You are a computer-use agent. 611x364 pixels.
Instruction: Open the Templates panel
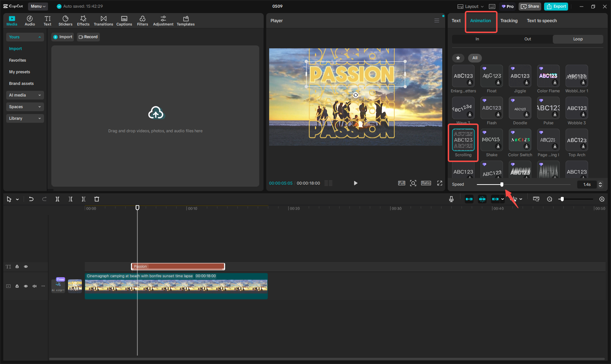186,21
